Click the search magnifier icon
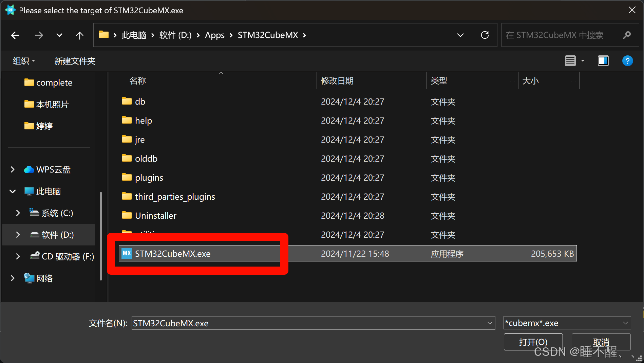Image resolution: width=644 pixels, height=363 pixels. click(627, 35)
